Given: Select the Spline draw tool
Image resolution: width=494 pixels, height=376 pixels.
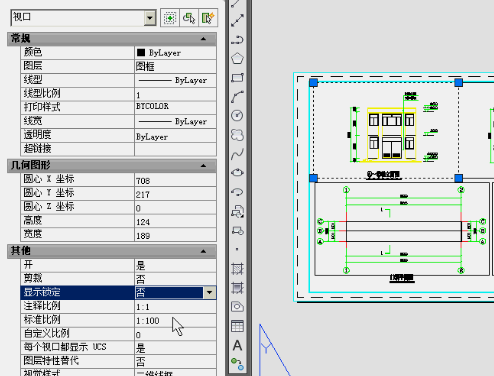Looking at the screenshot, I should click(237, 154).
